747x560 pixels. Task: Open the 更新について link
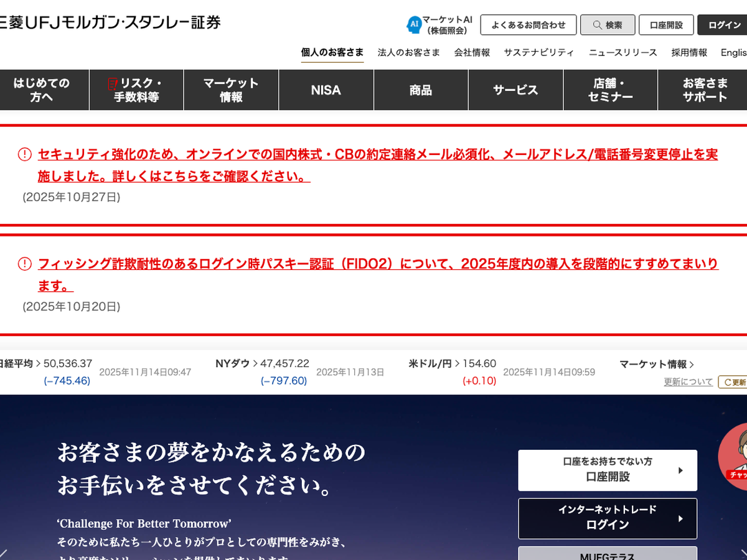click(x=688, y=382)
